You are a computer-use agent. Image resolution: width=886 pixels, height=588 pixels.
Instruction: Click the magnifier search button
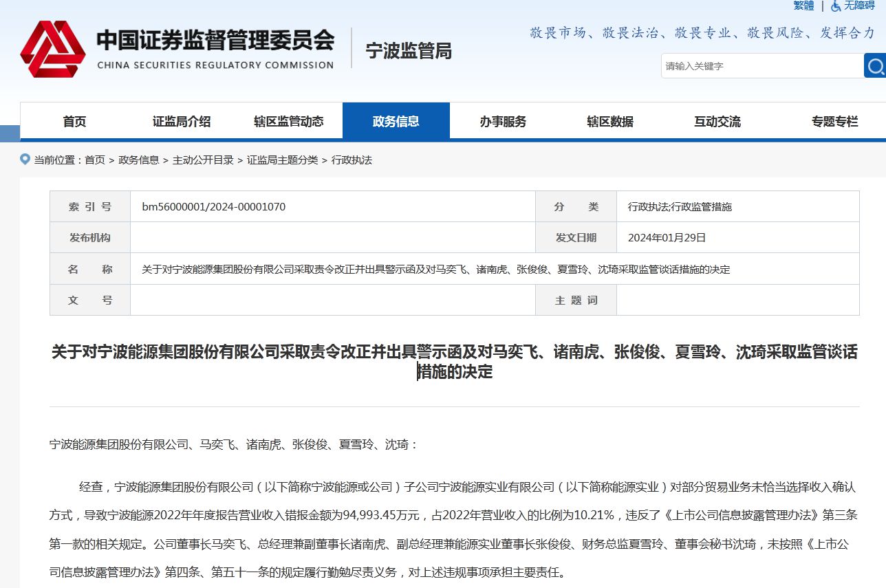coord(874,66)
